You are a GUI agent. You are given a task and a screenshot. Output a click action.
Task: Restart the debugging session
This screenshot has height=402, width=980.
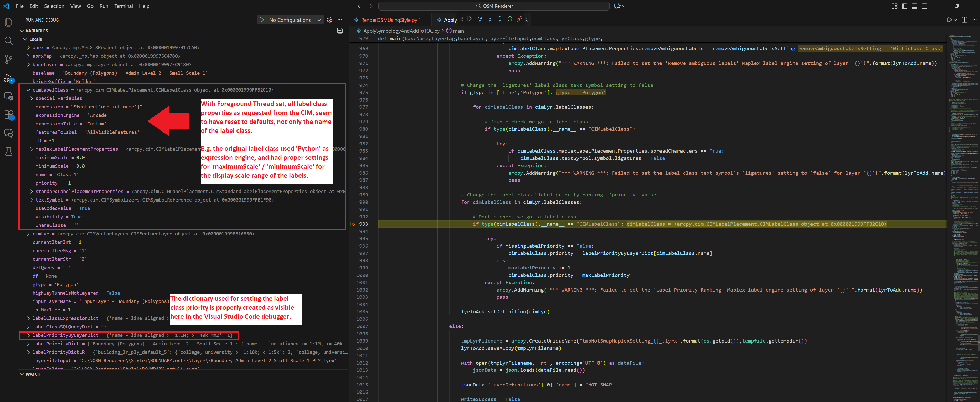pos(510,19)
